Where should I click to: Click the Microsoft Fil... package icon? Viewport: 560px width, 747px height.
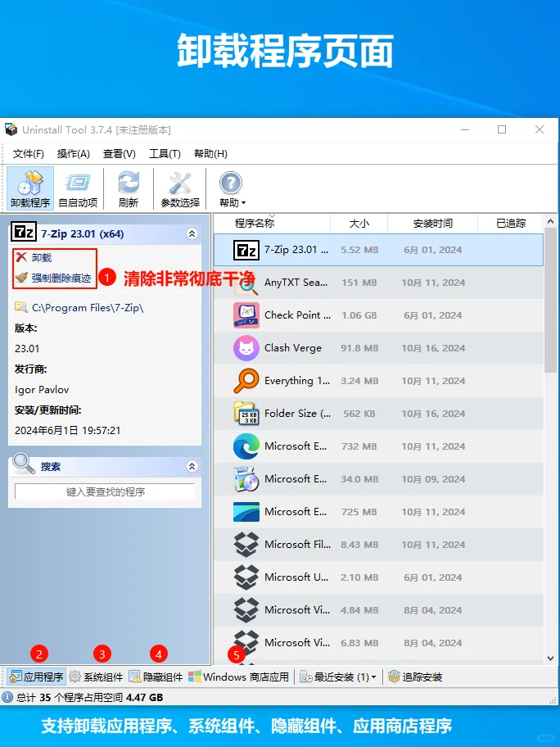pos(246,545)
